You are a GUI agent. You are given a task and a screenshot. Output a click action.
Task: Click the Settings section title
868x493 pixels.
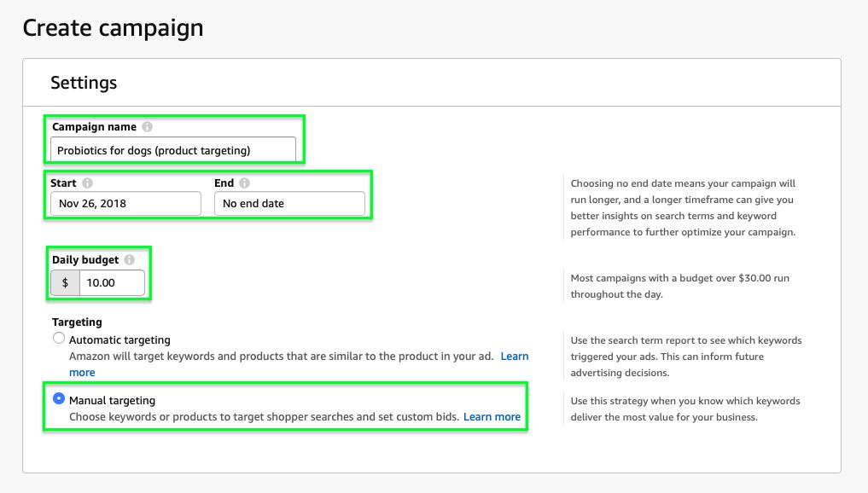pyautogui.click(x=84, y=83)
